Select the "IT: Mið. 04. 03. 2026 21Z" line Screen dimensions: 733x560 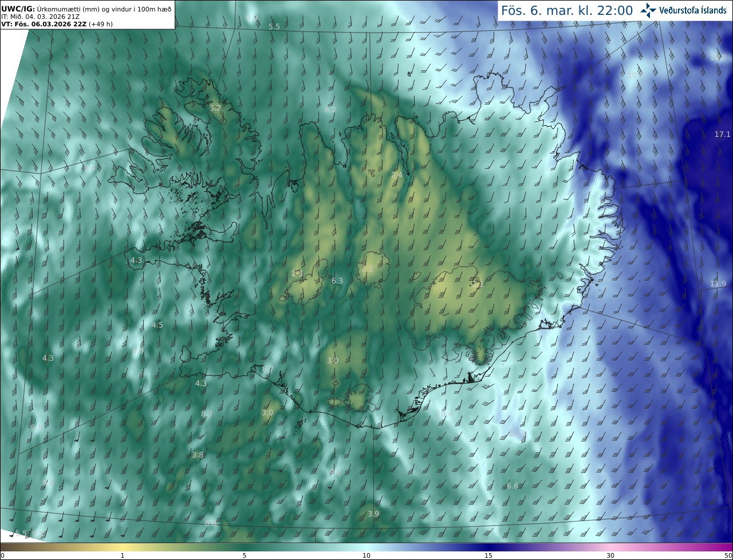[x=40, y=17]
